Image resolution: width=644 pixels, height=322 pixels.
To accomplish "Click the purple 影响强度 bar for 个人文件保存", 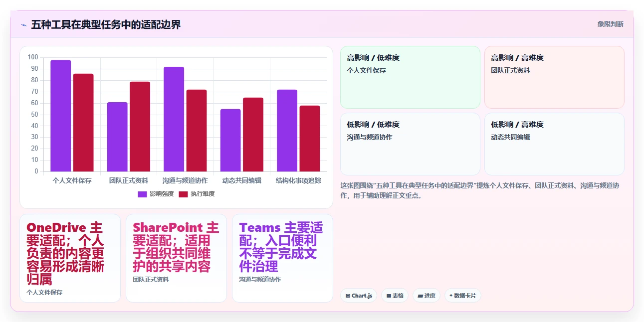I will (61, 116).
